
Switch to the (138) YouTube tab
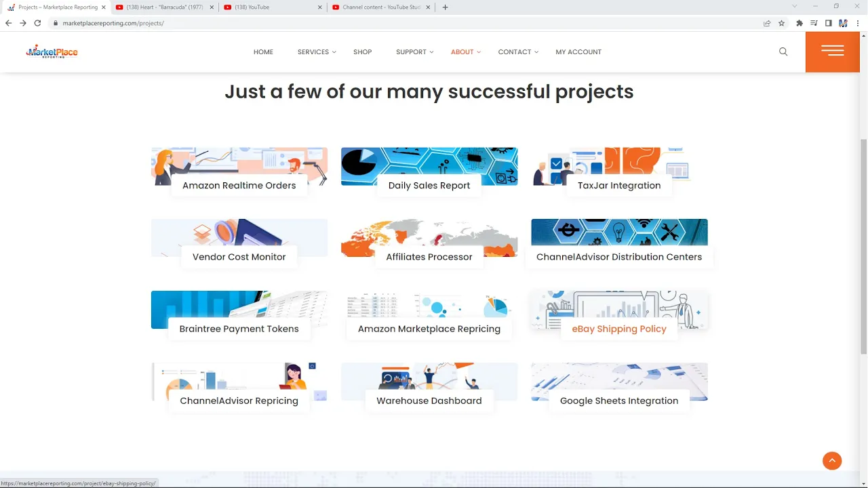[273, 7]
